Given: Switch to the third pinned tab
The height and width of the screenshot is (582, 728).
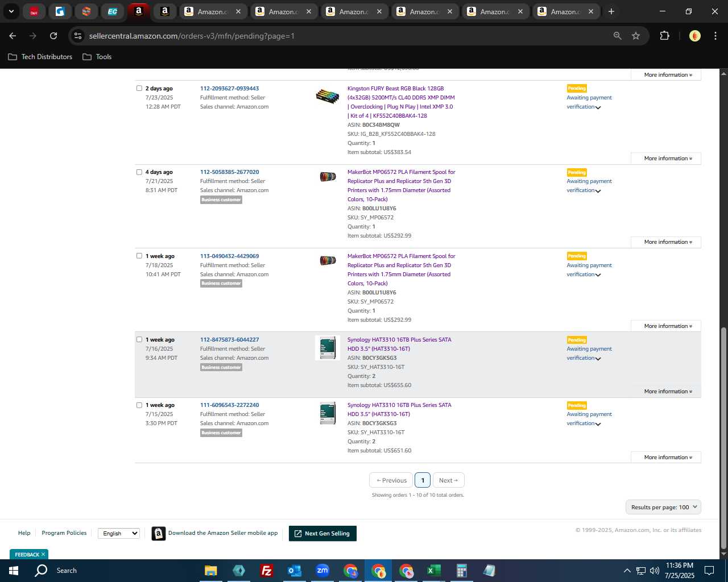Looking at the screenshot, I should click(86, 11).
